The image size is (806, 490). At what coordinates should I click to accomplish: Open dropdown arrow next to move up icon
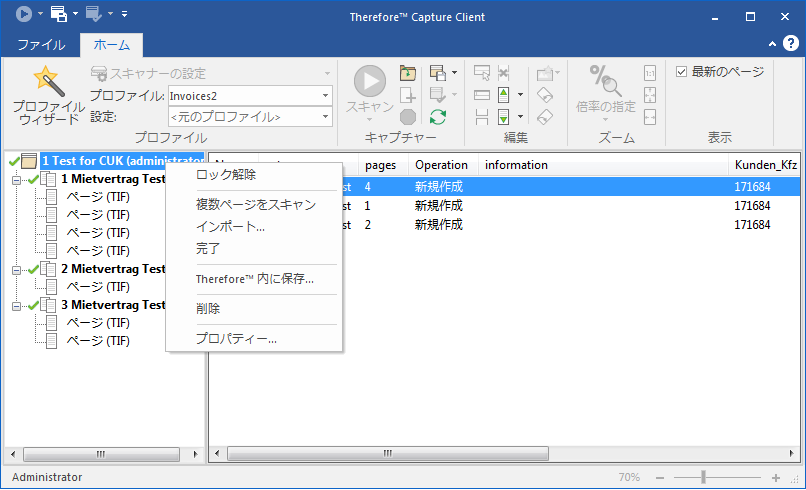(520, 95)
